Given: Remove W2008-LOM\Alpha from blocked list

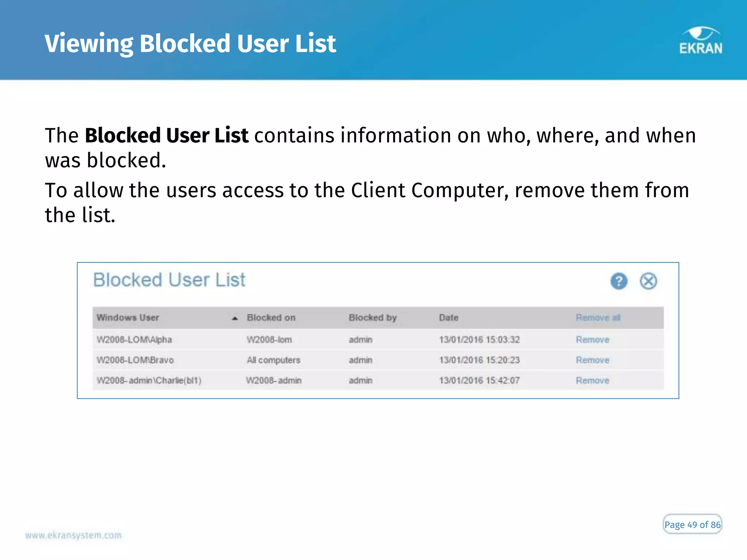Looking at the screenshot, I should 592,339.
